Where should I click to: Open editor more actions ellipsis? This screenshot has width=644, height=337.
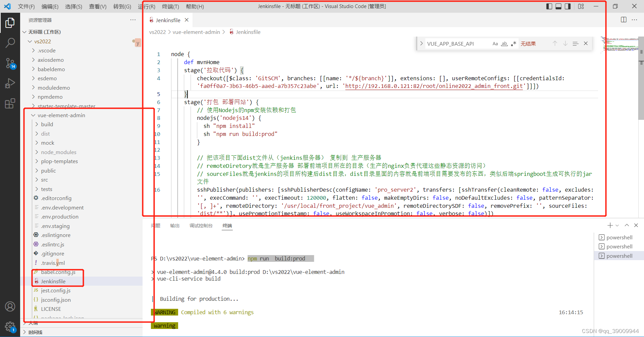pyautogui.click(x=634, y=20)
